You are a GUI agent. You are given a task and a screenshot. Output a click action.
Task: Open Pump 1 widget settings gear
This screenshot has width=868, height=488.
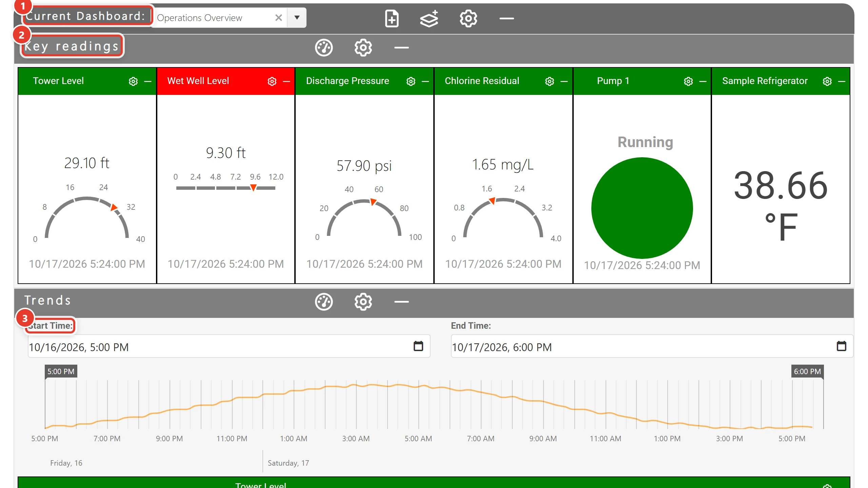(x=688, y=81)
